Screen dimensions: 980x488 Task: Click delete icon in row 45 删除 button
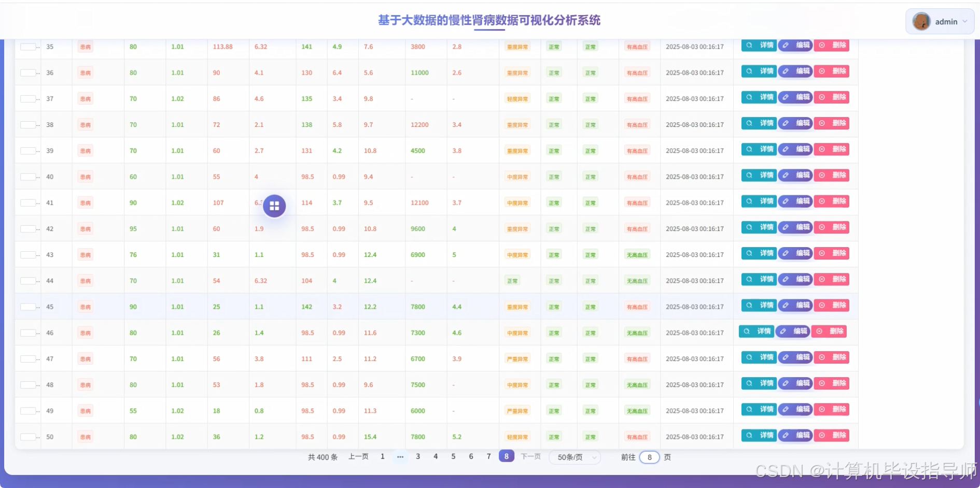(822, 305)
